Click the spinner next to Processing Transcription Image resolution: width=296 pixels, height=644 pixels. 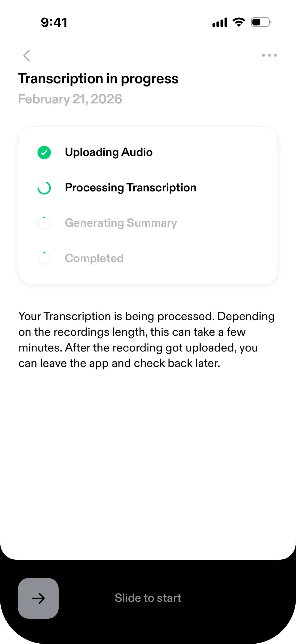click(x=44, y=188)
